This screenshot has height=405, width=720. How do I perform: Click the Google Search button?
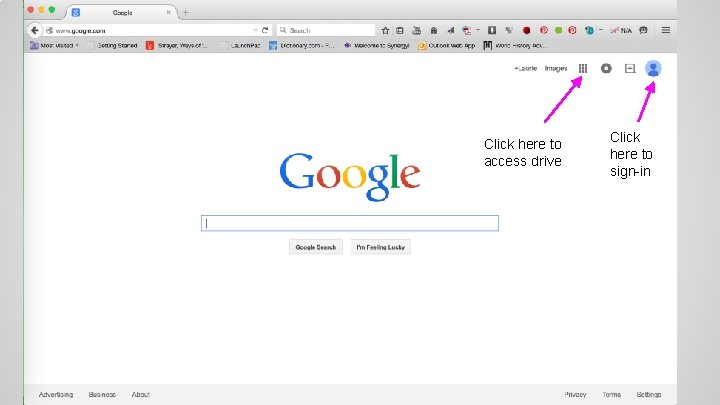click(x=316, y=247)
